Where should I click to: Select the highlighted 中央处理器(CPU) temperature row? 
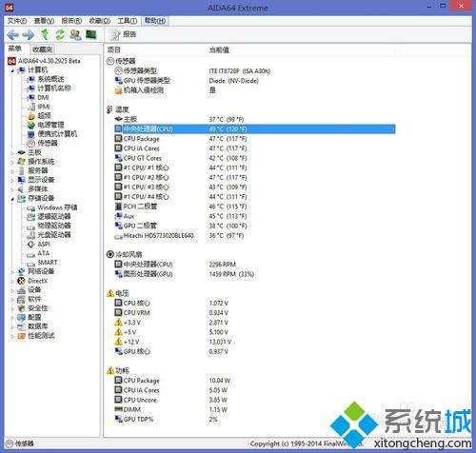(x=255, y=129)
